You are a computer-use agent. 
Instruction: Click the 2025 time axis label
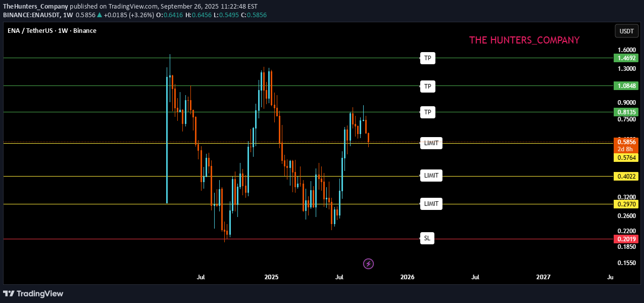[271, 277]
